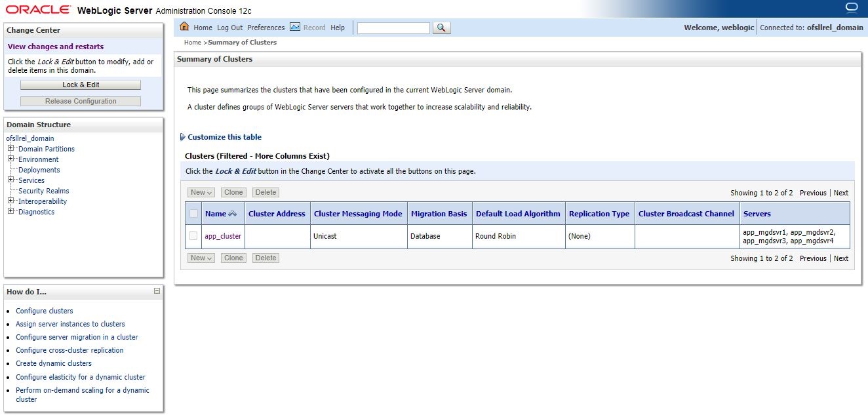Screen dimensions: 868x417
Task: Open the New dropdown below the table
Action: pos(201,258)
